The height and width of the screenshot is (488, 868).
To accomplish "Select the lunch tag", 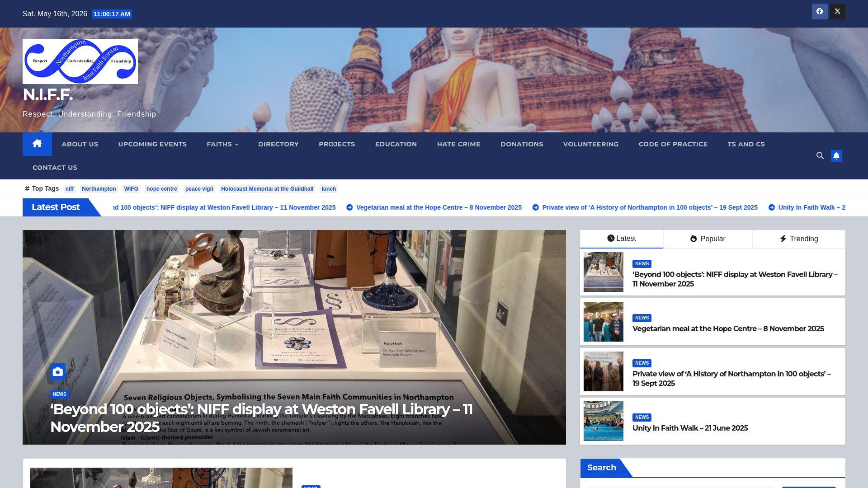I will (x=329, y=189).
